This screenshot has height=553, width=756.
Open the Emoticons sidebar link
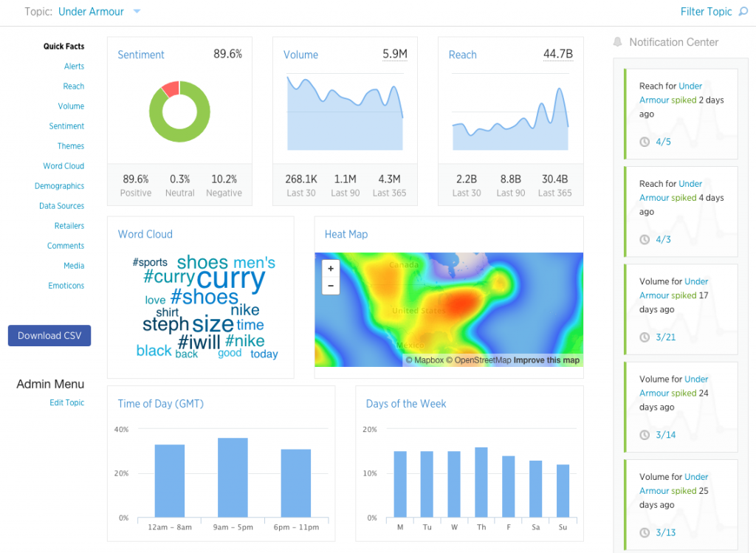click(x=66, y=286)
